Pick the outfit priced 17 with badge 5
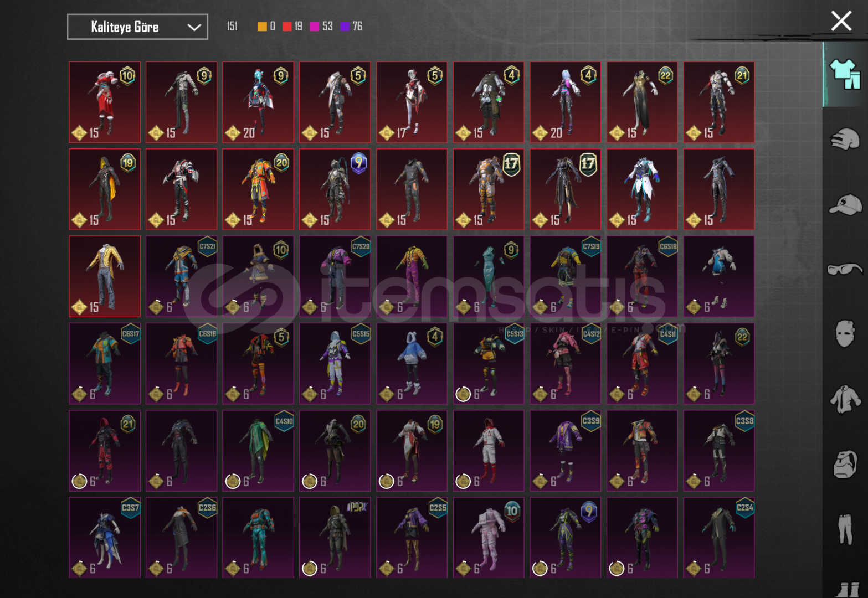This screenshot has height=598, width=868. pos(412,102)
